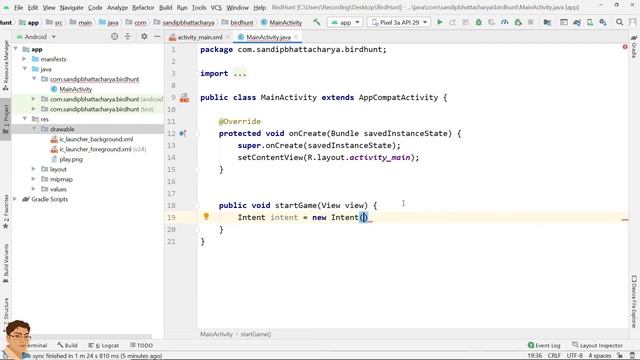The width and height of the screenshot is (640, 360).
Task: Collapse the java folder
Action: 24,69
